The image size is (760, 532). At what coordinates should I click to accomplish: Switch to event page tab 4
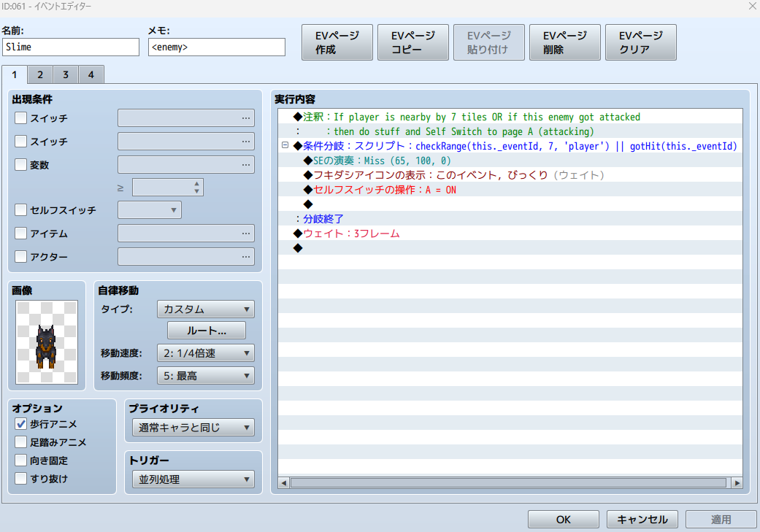pos(91,74)
